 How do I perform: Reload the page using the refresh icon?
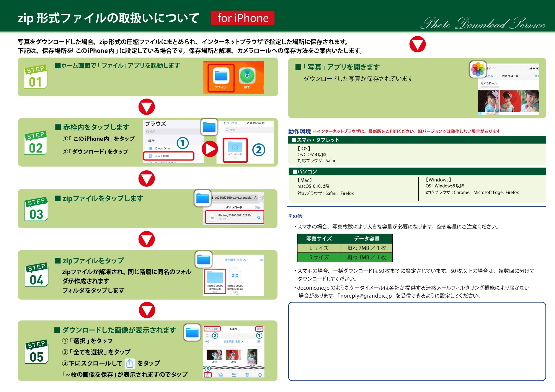pos(255,198)
